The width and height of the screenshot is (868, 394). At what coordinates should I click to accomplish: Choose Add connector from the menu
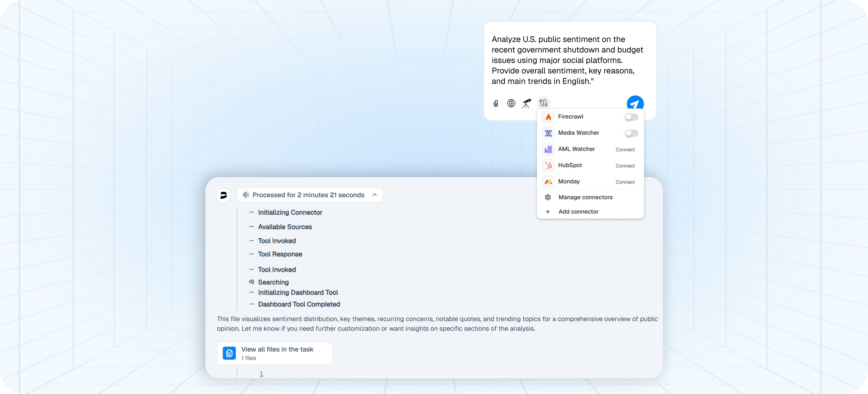pos(579,211)
